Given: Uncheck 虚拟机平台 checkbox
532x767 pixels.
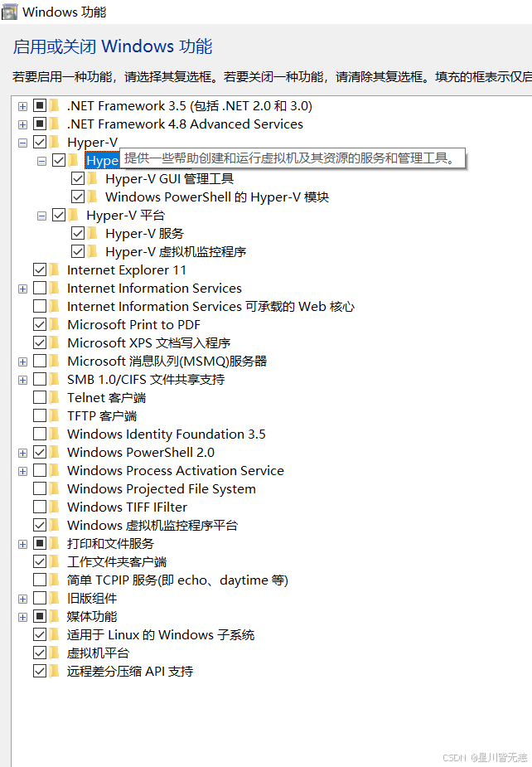Looking at the screenshot, I should [40, 653].
